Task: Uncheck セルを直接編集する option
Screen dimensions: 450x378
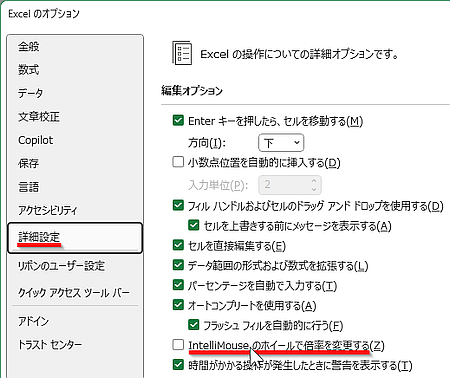Action: [x=178, y=245]
